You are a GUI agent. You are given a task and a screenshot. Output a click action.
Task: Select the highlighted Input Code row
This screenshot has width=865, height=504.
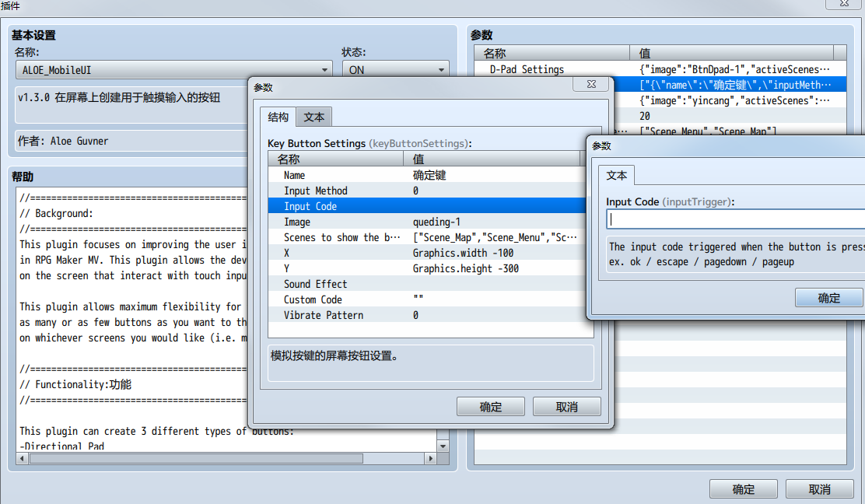tap(427, 206)
